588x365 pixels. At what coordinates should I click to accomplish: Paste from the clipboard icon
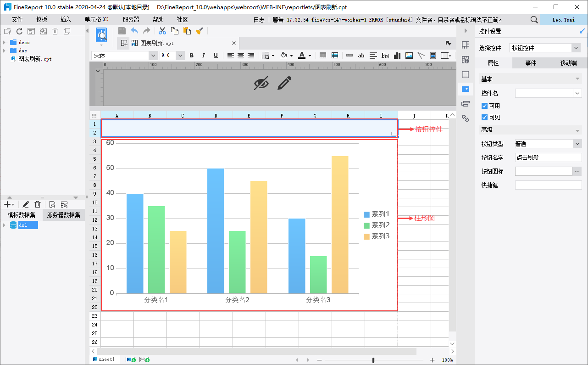tap(187, 31)
